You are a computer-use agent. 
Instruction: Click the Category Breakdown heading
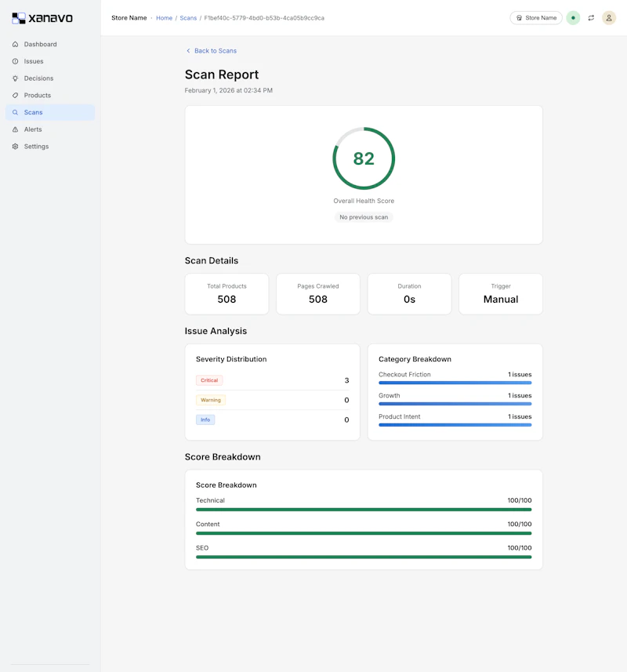tap(415, 359)
